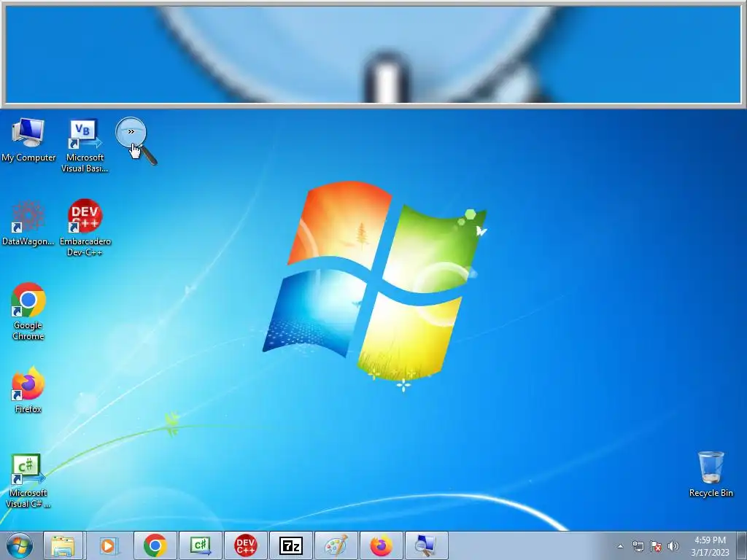Open Paint from the taskbar
747x560 pixels.
(336, 545)
